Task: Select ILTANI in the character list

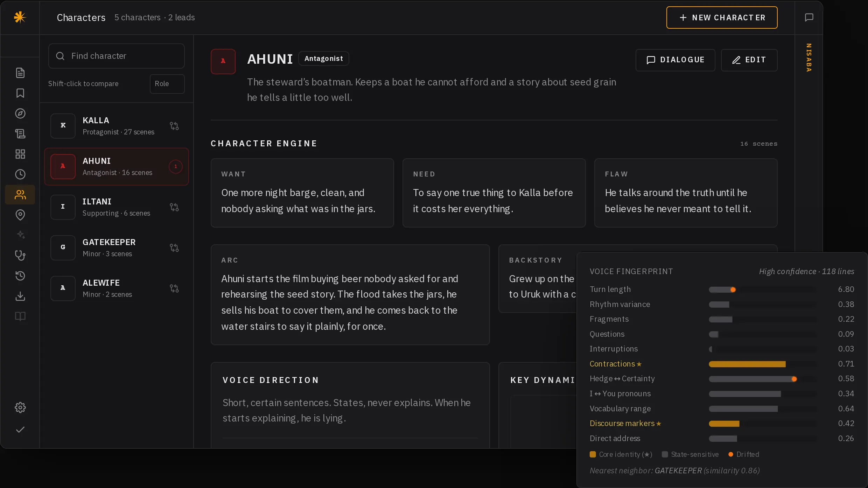Action: tap(116, 207)
